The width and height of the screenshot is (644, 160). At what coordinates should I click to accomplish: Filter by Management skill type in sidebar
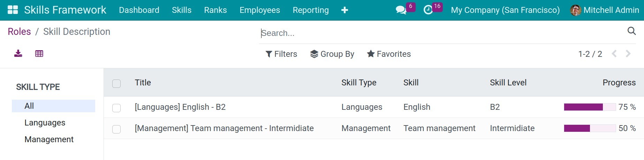click(x=49, y=139)
